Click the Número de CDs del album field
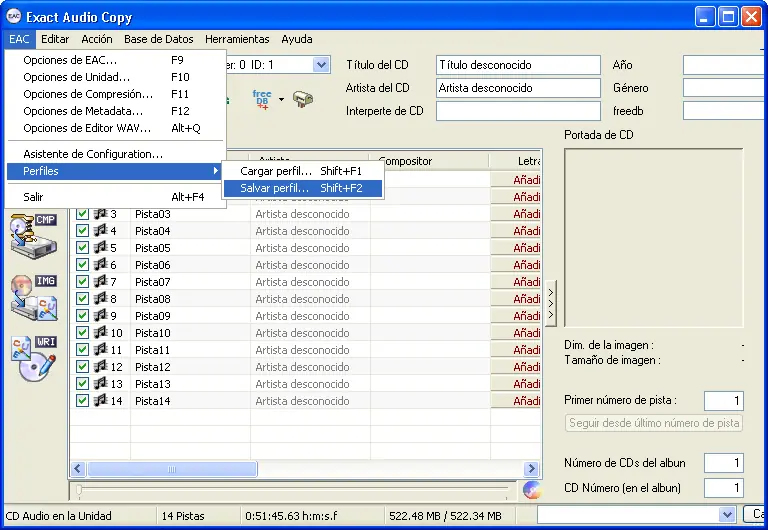The image size is (768, 530). pos(724,463)
